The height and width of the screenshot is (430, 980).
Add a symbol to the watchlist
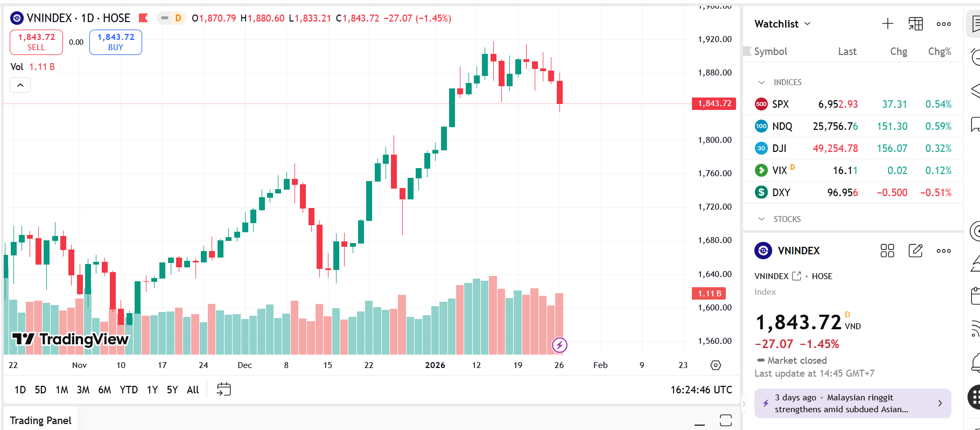(887, 24)
